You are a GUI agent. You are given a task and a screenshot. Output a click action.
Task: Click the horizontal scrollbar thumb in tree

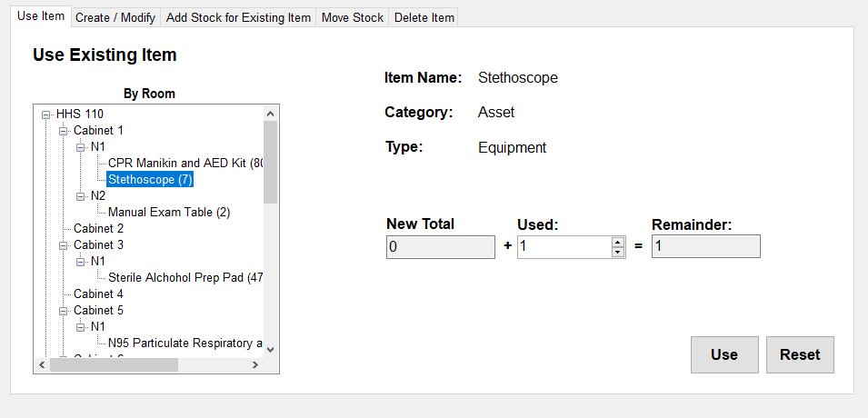tap(114, 365)
